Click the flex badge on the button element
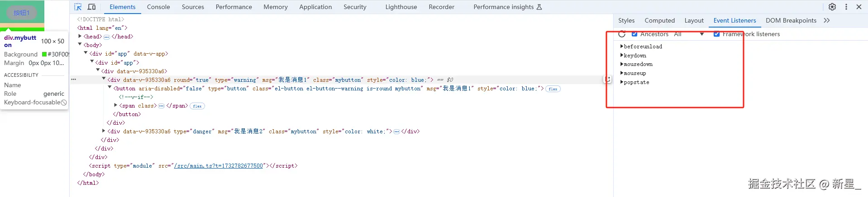This screenshot has width=868, height=197. coord(553,89)
